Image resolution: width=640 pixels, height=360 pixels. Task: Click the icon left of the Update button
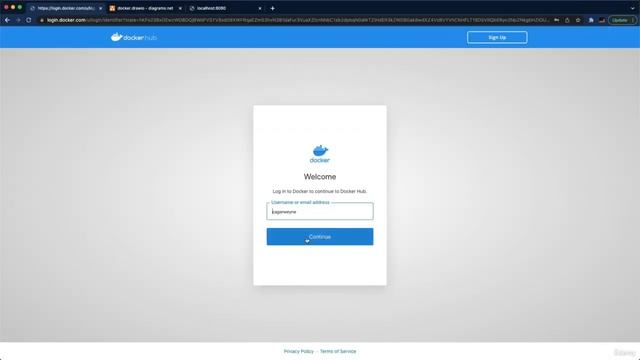pyautogui.click(x=602, y=20)
